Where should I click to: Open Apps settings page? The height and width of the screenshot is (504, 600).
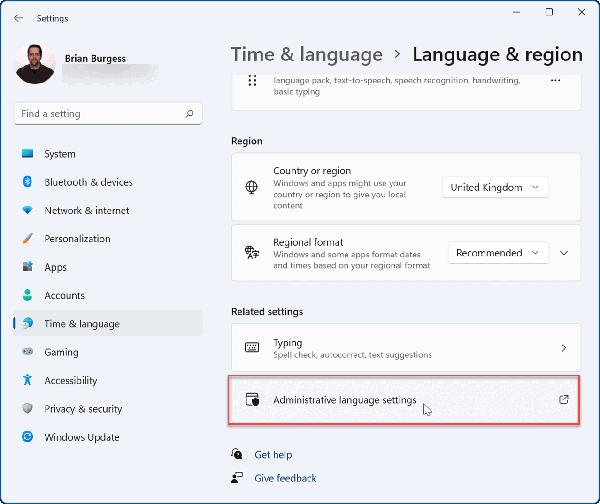pyautogui.click(x=108, y=267)
